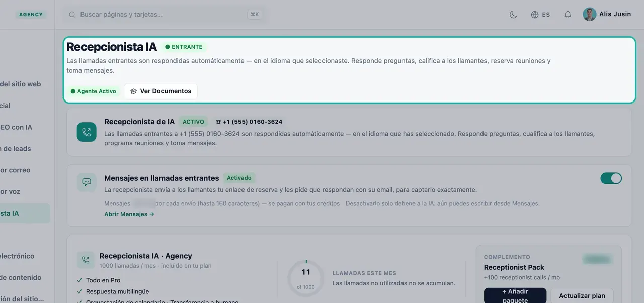Click the ENTRANTE badge
The image size is (644, 303).
pos(184,47)
